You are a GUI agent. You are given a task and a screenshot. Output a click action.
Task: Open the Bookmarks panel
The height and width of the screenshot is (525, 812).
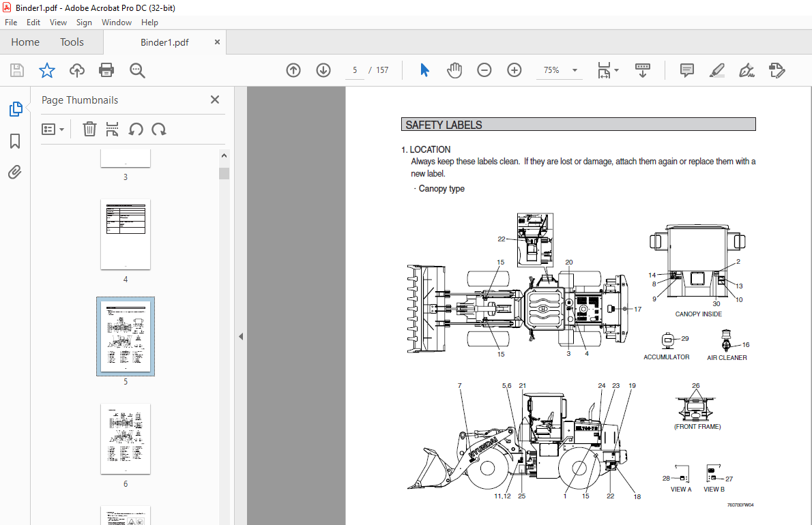[15, 141]
